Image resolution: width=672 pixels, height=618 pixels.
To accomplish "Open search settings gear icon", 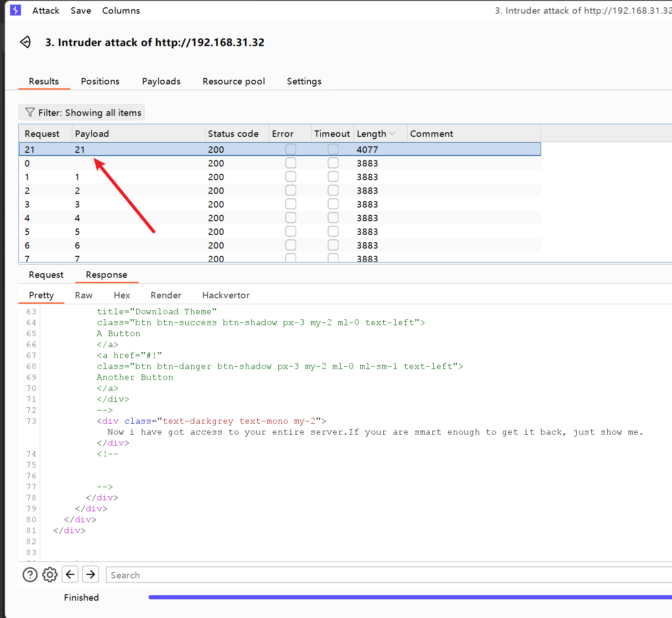I will (x=50, y=575).
